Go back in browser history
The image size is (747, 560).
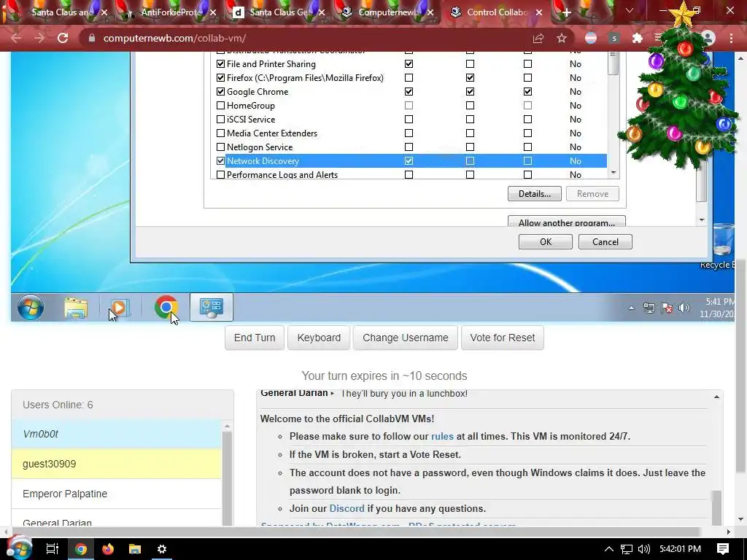[16, 38]
